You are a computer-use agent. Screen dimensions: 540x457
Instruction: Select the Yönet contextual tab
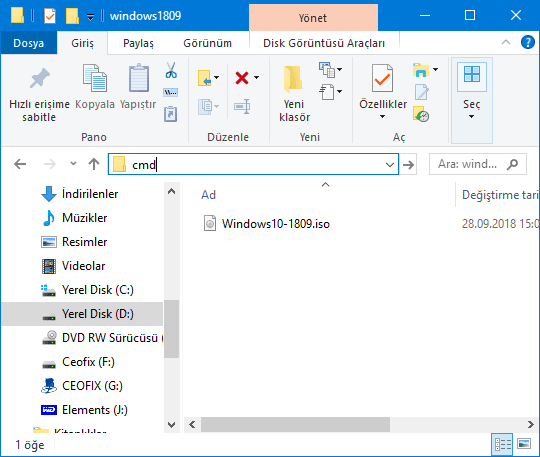pos(313,18)
